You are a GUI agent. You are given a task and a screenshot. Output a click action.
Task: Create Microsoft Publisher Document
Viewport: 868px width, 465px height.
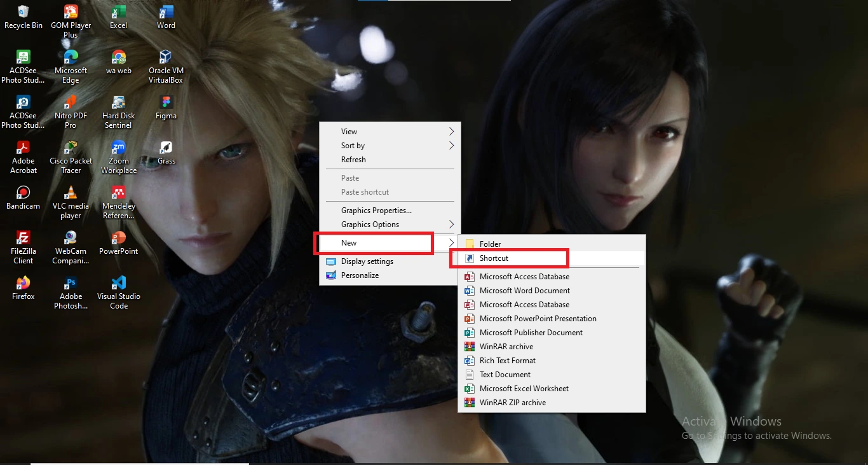pyautogui.click(x=552, y=333)
